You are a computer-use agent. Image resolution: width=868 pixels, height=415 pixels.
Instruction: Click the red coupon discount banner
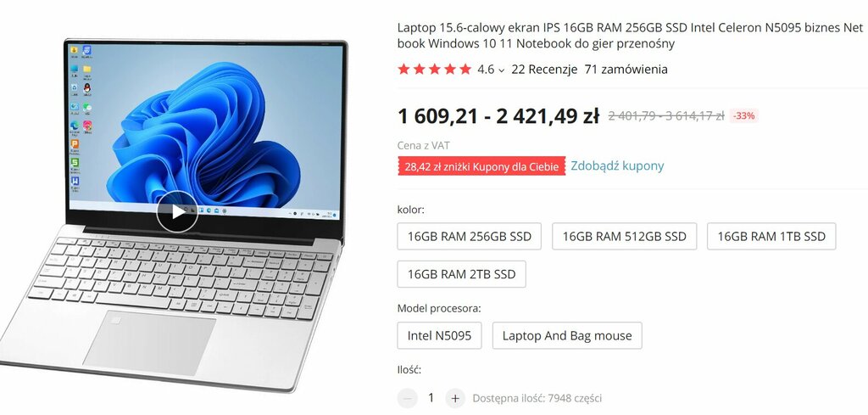481,166
